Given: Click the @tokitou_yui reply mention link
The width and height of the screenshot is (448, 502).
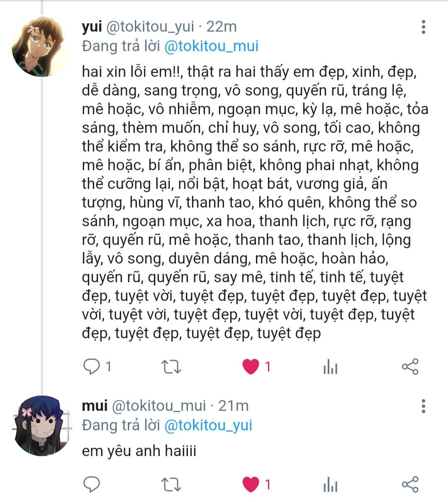Looking at the screenshot, I should tap(208, 425).
